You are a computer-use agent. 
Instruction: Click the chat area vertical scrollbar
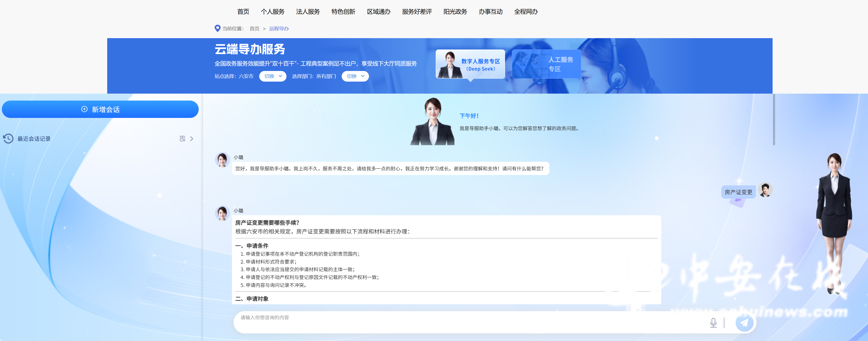774,120
